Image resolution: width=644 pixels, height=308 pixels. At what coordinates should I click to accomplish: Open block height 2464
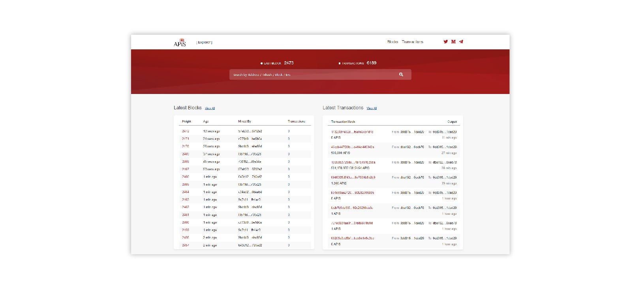click(186, 192)
